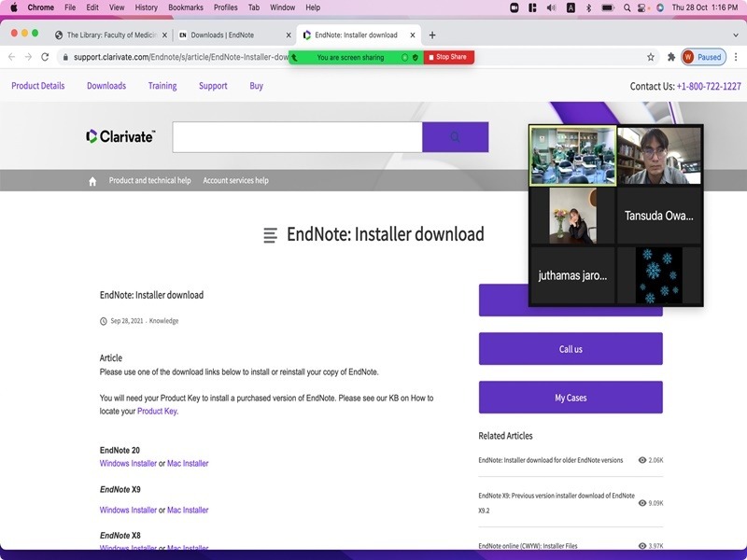Open the My Cases button
Image resolution: width=747 pixels, height=560 pixels.
[571, 398]
